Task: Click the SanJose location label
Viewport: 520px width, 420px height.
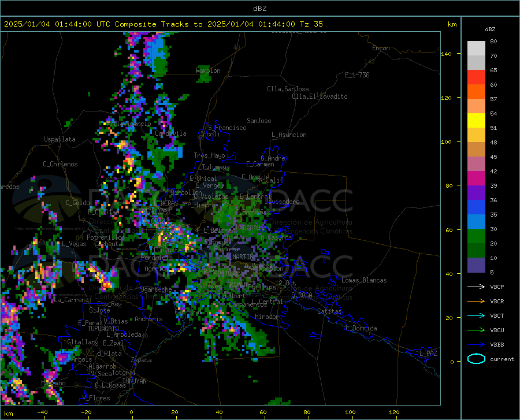Action: click(259, 121)
